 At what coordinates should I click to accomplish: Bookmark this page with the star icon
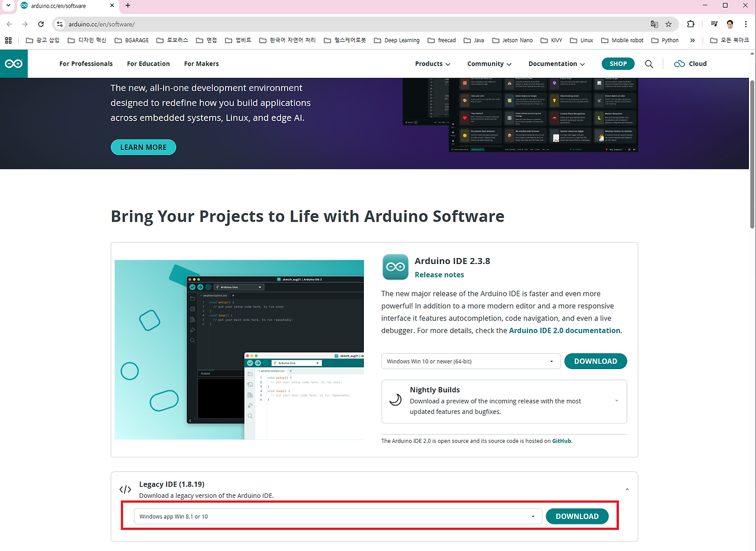pos(669,24)
